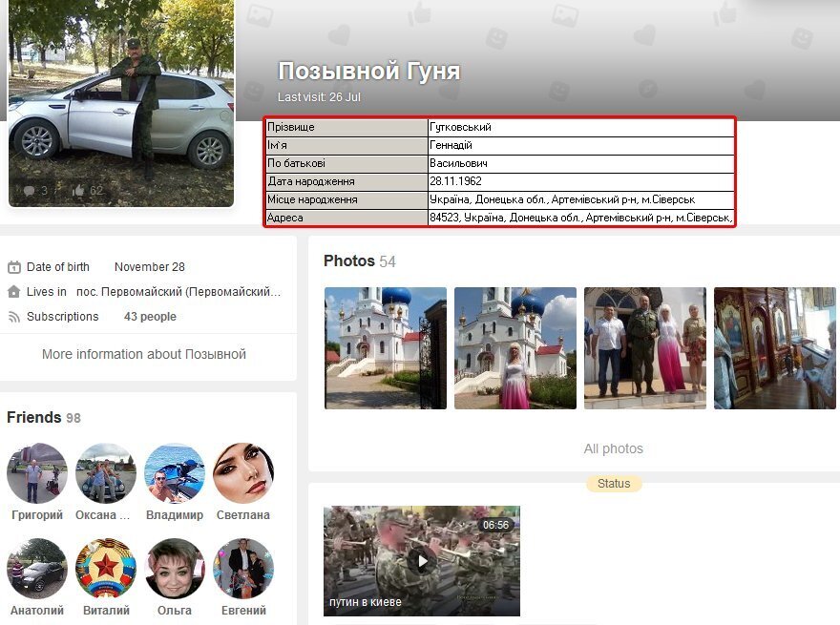Open Светлана's friend avatar
The image size is (840, 625).
pyautogui.click(x=242, y=472)
